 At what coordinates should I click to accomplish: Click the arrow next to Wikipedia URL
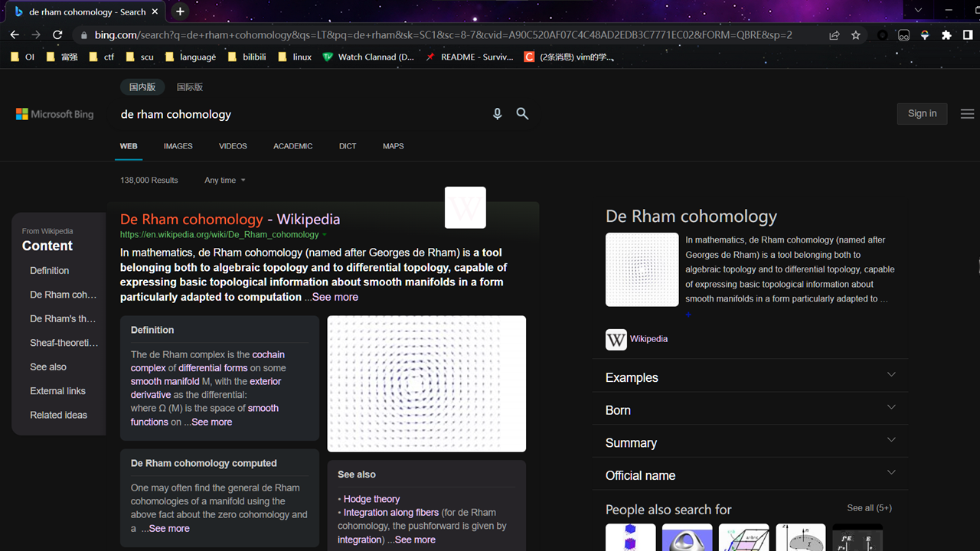325,235
